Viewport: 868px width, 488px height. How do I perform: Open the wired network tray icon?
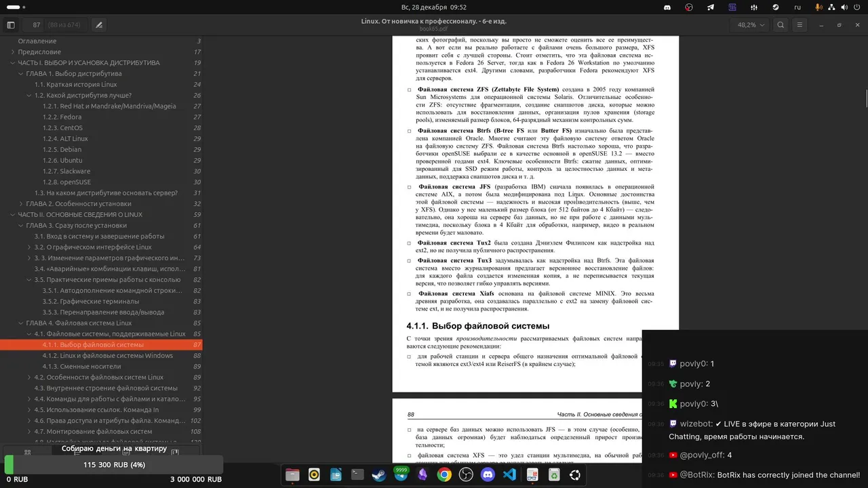pyautogui.click(x=831, y=7)
